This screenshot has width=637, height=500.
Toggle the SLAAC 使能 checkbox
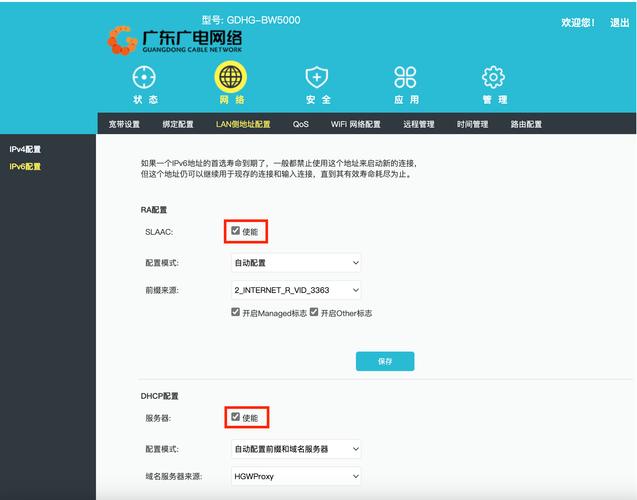pyautogui.click(x=235, y=231)
